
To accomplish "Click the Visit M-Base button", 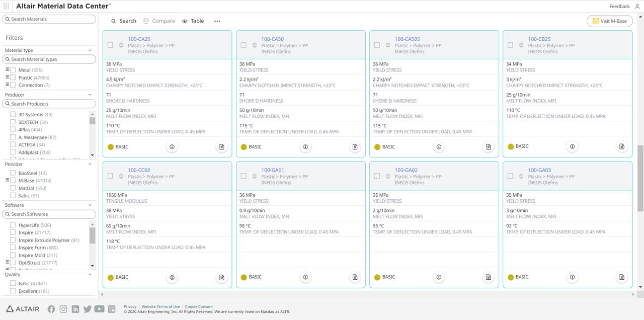I will pyautogui.click(x=609, y=21).
